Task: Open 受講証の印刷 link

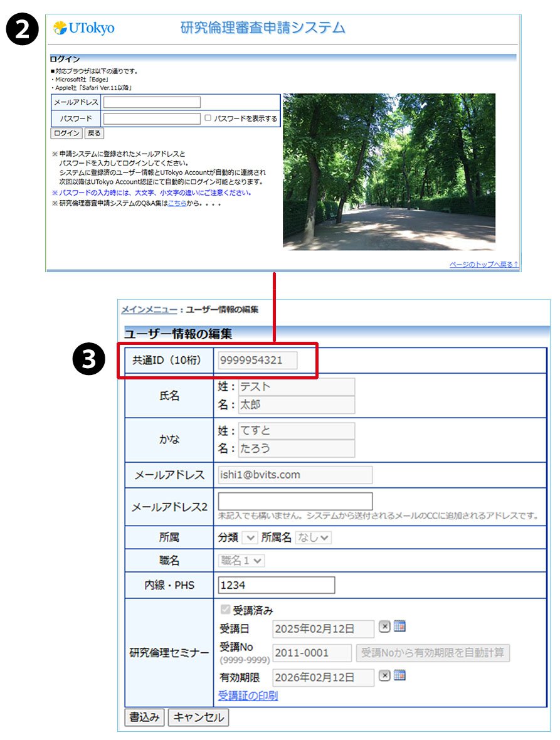Action: (248, 696)
